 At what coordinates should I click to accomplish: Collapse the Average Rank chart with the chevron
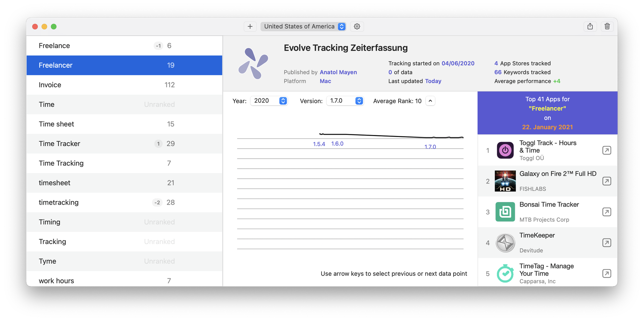point(430,101)
